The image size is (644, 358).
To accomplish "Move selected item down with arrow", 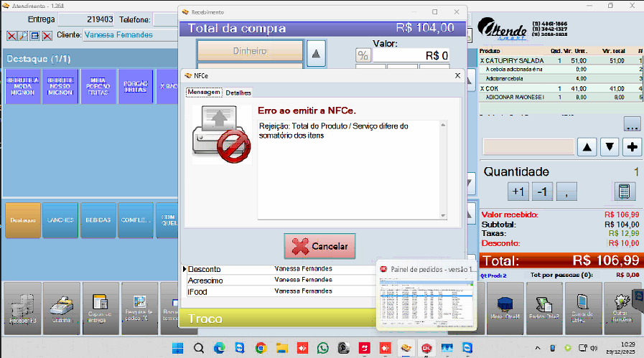I will click(610, 147).
